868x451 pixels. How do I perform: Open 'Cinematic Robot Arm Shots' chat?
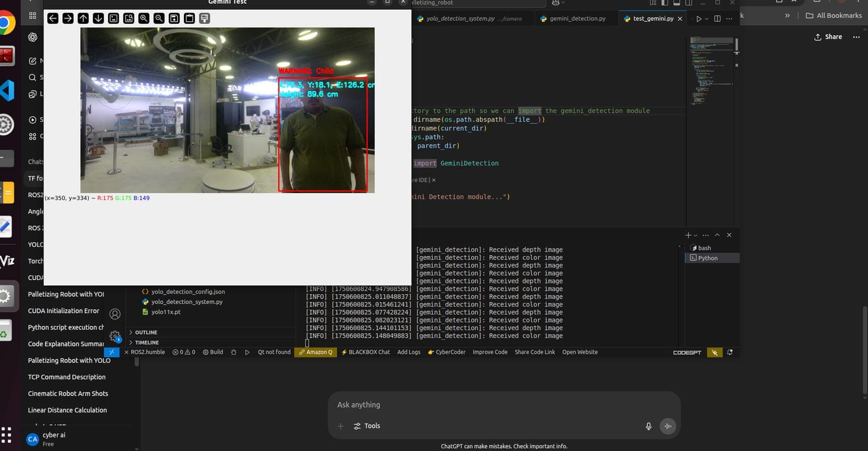68,393
